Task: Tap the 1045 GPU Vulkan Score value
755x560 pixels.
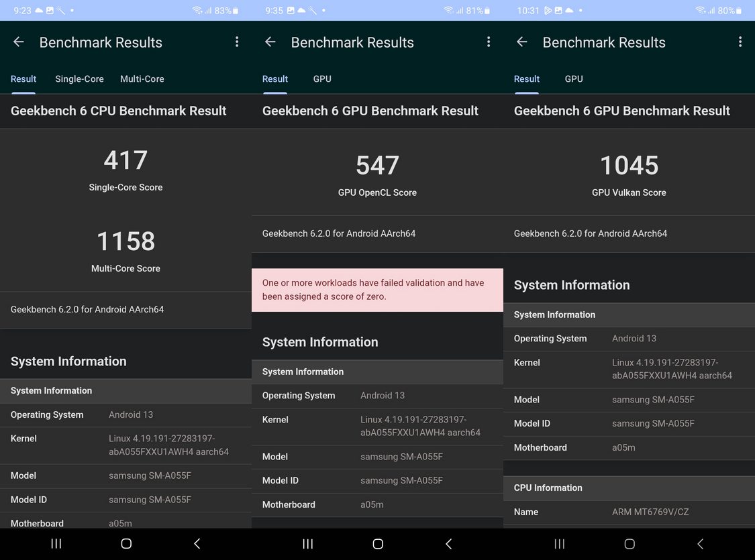Action: point(630,166)
